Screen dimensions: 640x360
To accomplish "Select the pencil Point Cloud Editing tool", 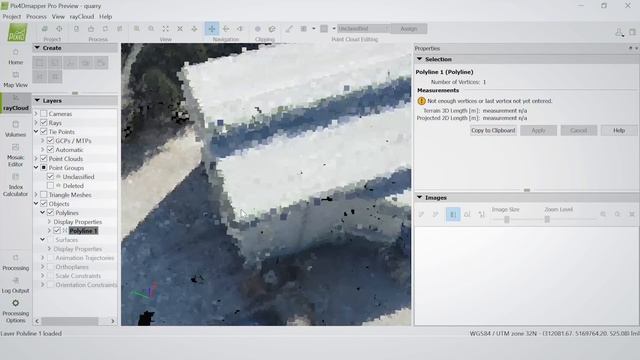I will [289, 29].
